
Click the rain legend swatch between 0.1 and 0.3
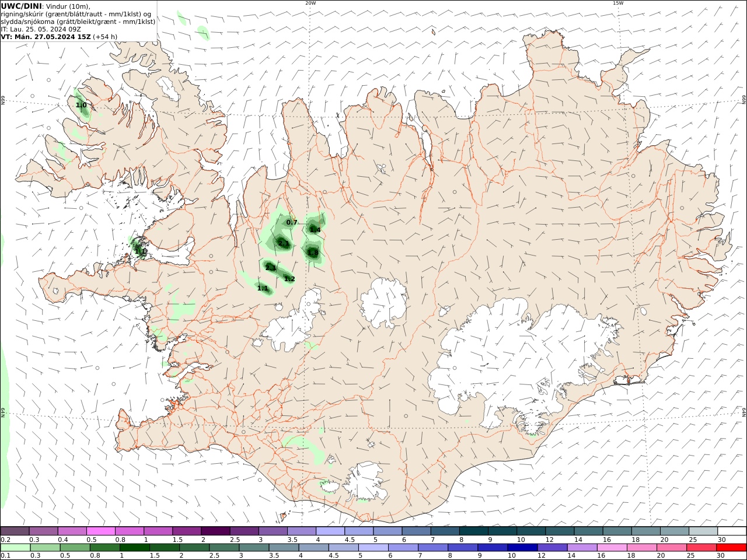(16, 548)
